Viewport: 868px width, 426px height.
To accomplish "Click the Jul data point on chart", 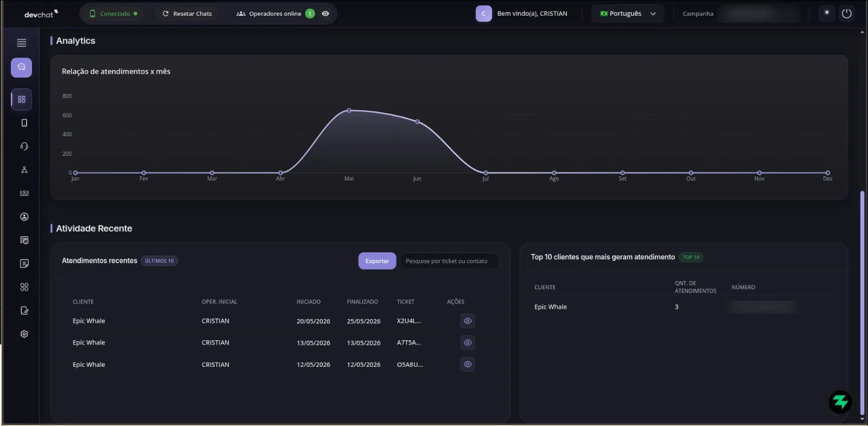I will point(486,173).
